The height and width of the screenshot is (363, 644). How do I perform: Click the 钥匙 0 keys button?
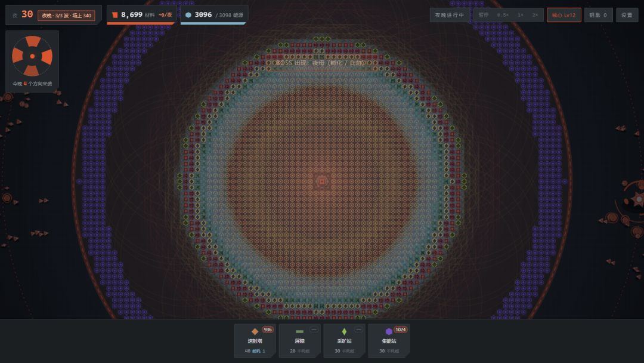[598, 15]
